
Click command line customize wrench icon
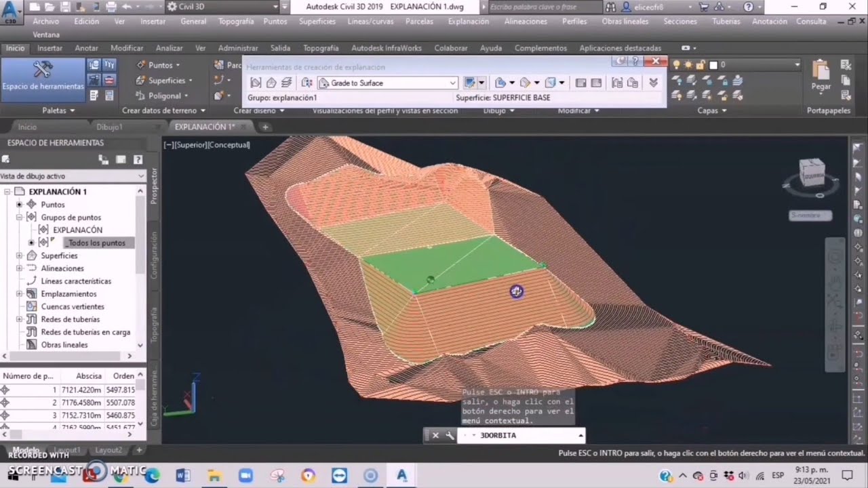pyautogui.click(x=449, y=436)
